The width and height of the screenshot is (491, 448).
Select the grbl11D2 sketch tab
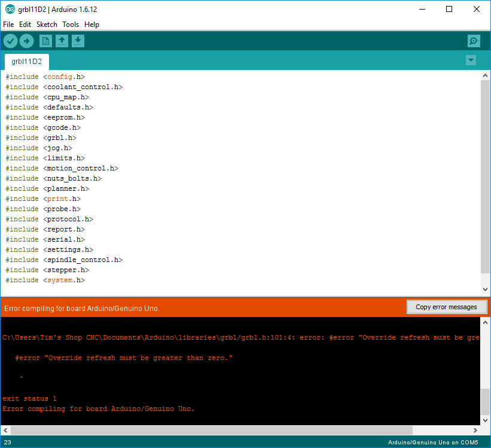[x=27, y=62]
